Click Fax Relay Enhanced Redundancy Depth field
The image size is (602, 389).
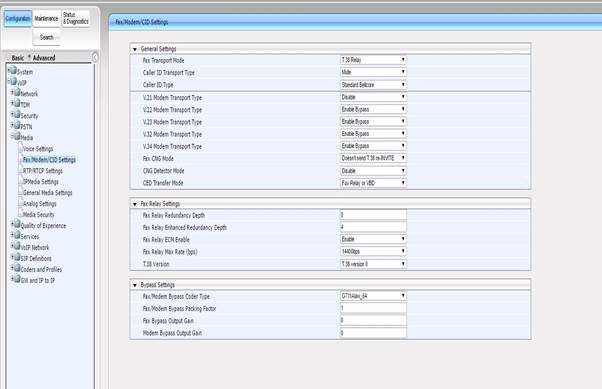coord(373,227)
